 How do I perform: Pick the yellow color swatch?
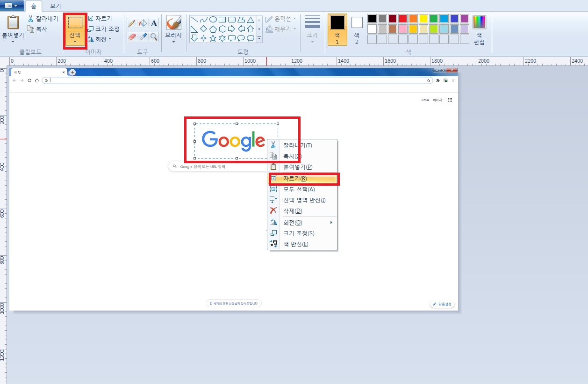click(423, 19)
